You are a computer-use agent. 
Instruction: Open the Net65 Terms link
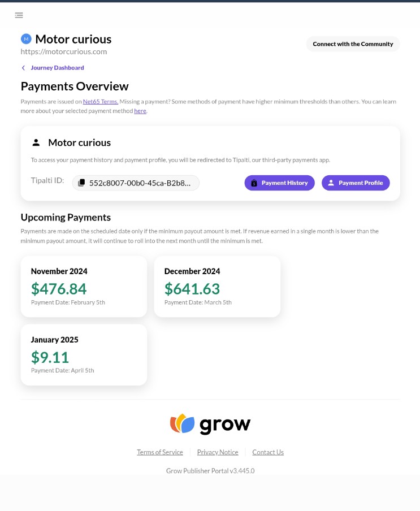pos(101,101)
